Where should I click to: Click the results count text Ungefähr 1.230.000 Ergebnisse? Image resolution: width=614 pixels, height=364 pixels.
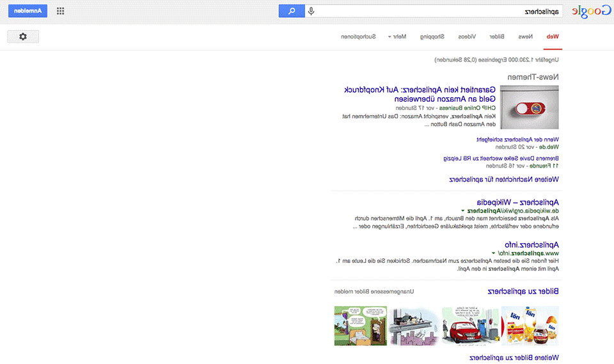[496, 60]
